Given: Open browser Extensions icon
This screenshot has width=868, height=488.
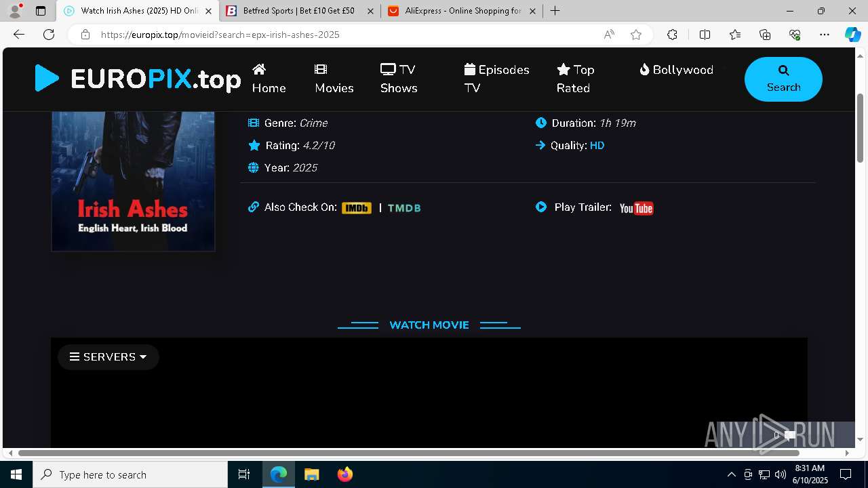Looking at the screenshot, I should pos(672,35).
